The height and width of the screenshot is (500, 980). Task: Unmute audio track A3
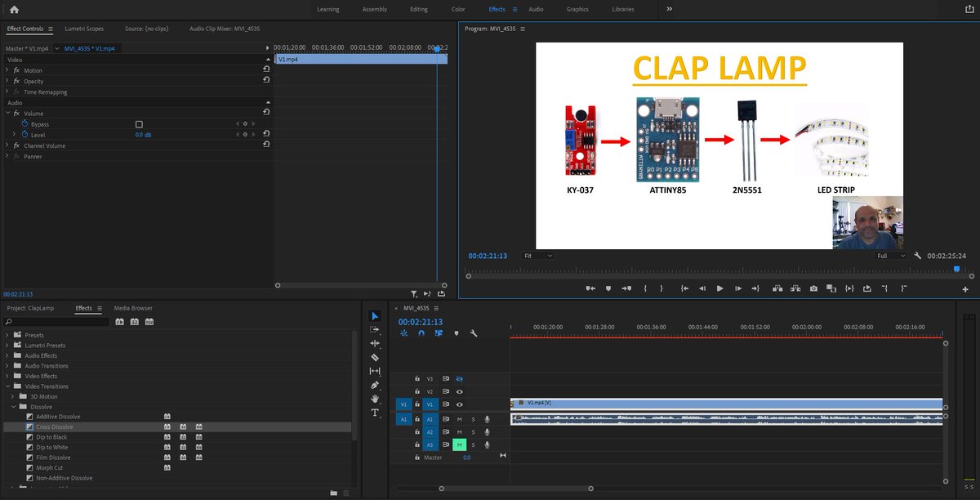[459, 444]
